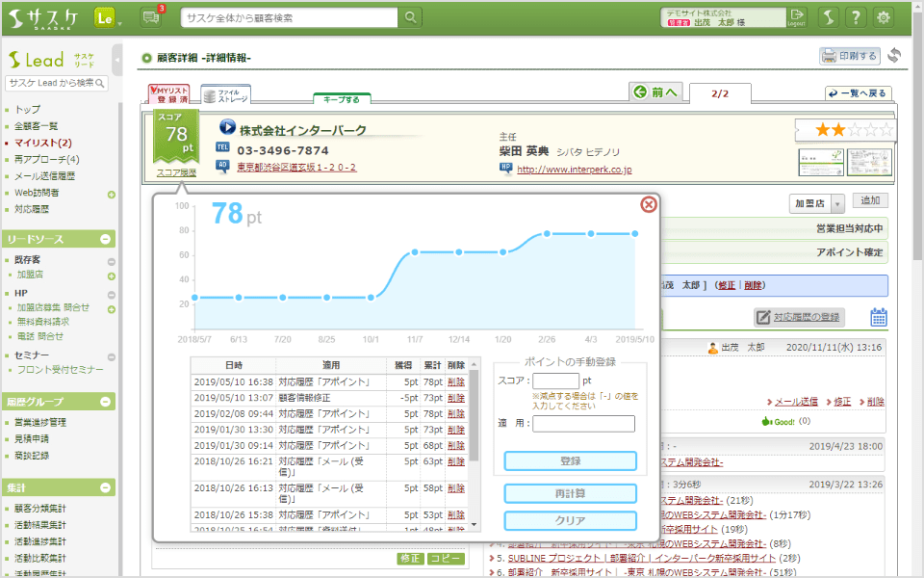The image size is (924, 578).
Task: Open メール送信履歴 in sidebar
Action: pos(45,175)
